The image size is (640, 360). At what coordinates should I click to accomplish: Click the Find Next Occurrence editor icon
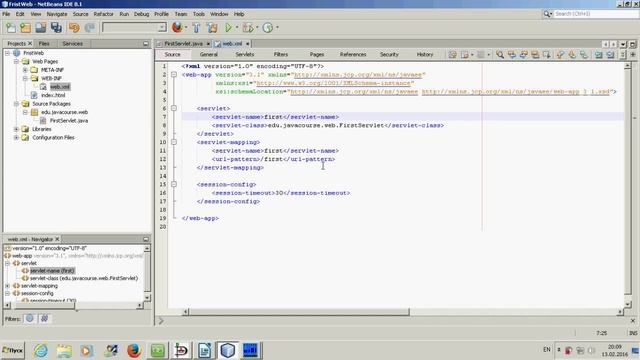[524, 54]
